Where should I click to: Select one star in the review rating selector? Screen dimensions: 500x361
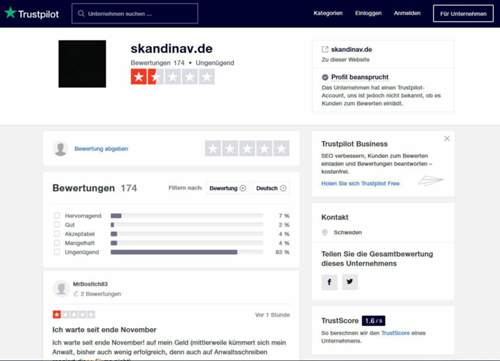(213, 149)
